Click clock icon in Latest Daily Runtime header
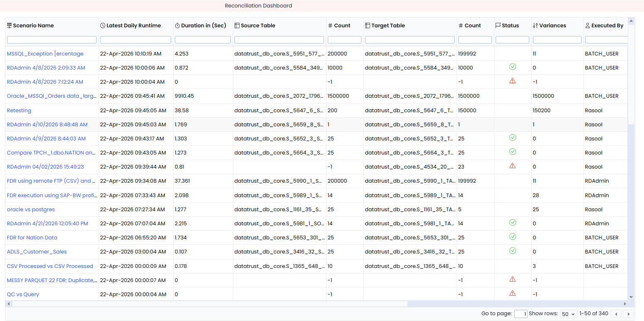Viewport: 644px width, 321px height. (x=103, y=26)
